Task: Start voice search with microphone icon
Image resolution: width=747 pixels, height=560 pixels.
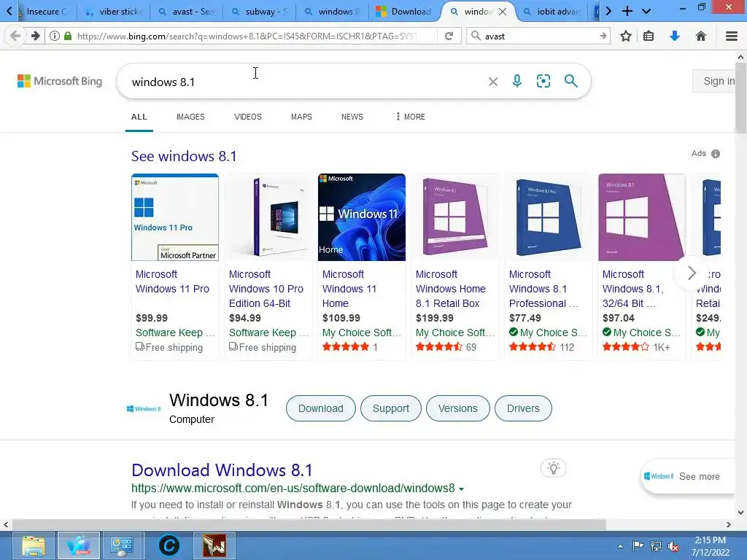Action: [x=517, y=81]
